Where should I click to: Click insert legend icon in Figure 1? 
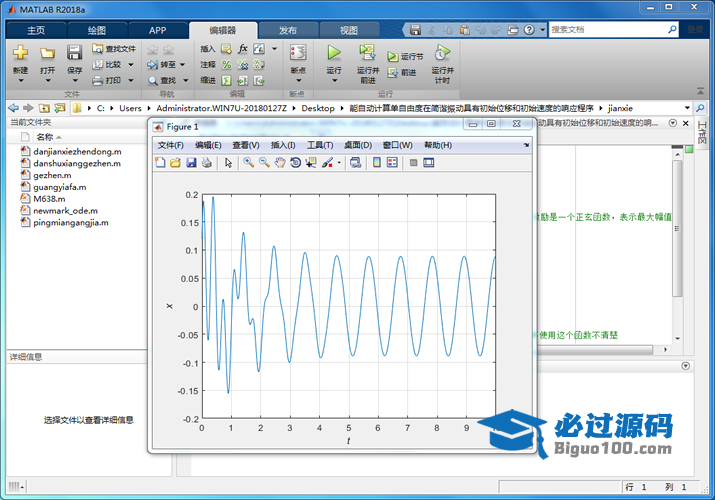(x=392, y=162)
